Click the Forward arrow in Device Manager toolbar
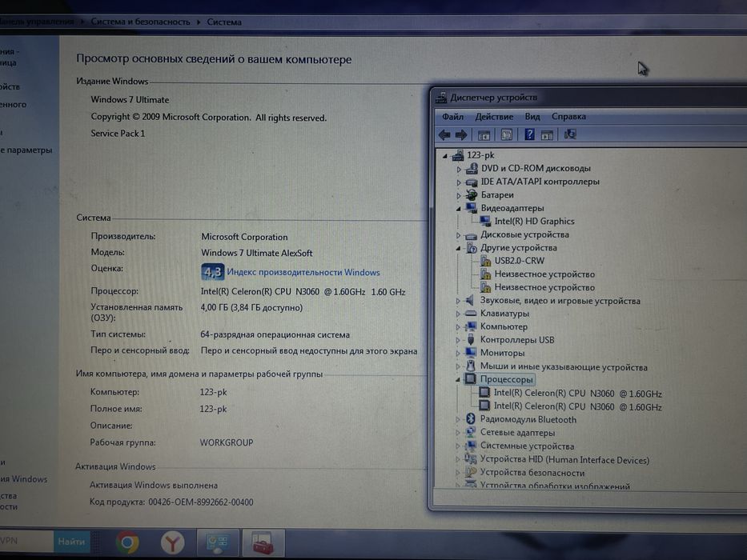Viewport: 747px width, 560px height. (460, 134)
